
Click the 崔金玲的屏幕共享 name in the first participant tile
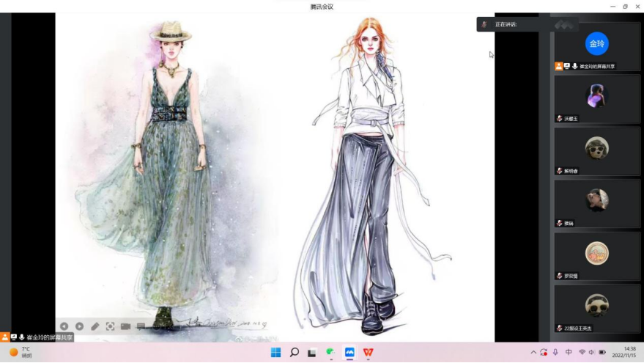pos(597,66)
